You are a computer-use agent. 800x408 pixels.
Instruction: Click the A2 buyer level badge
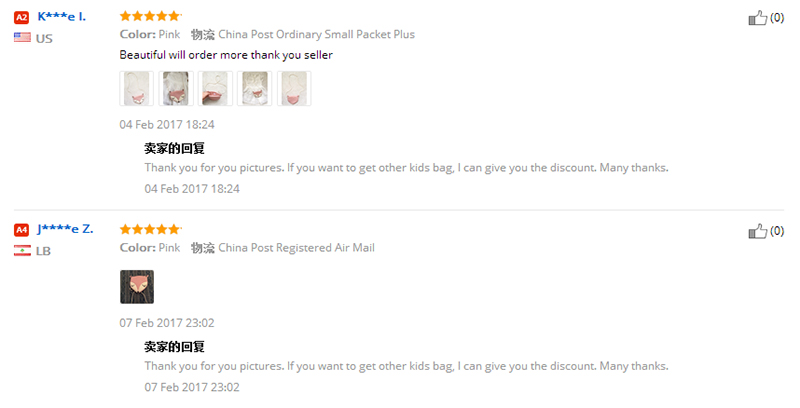pyautogui.click(x=21, y=17)
